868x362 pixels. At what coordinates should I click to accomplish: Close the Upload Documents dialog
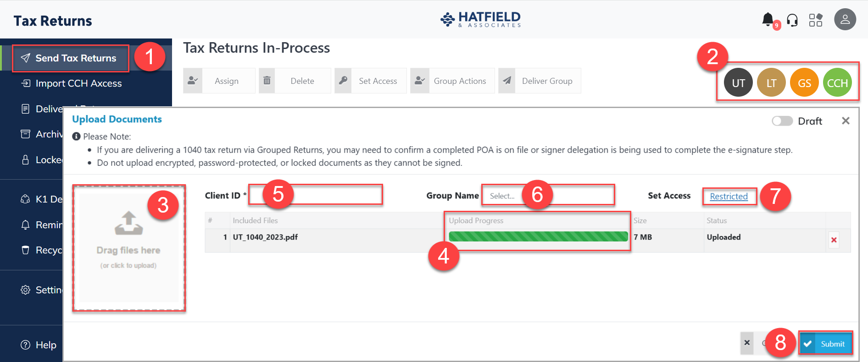click(846, 121)
